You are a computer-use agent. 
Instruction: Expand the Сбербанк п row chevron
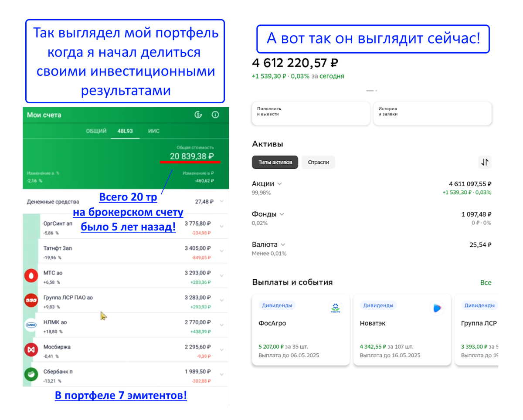pos(222,375)
